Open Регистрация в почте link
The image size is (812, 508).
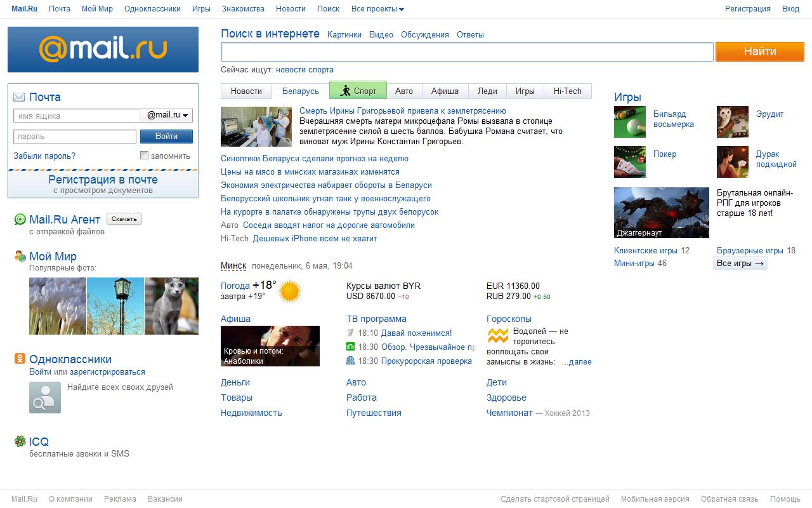(103, 180)
